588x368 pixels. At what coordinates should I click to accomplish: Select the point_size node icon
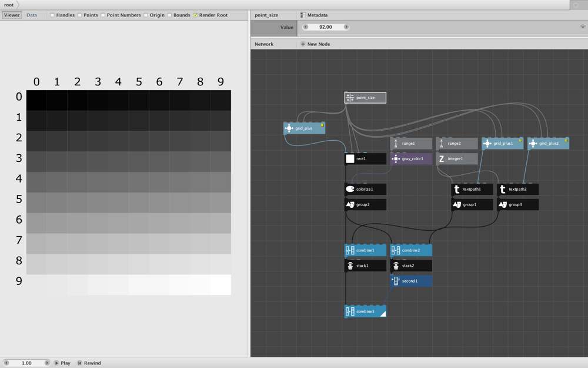click(x=350, y=98)
